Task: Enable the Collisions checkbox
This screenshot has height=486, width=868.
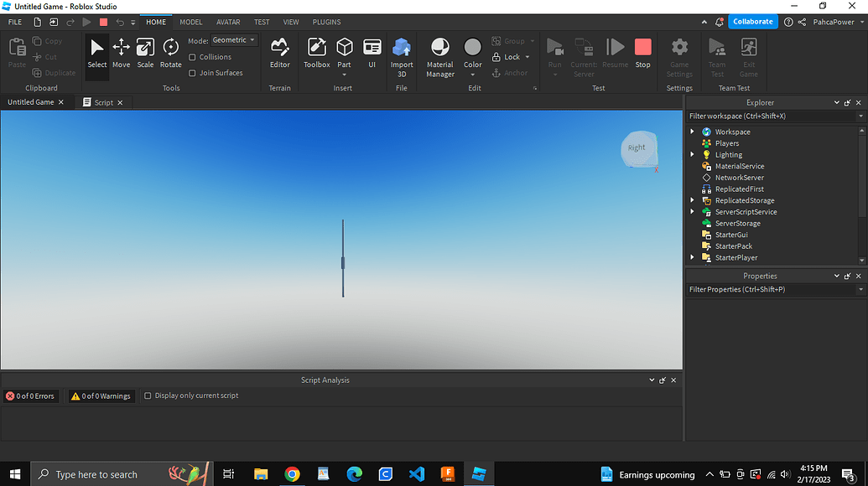Action: pos(194,57)
